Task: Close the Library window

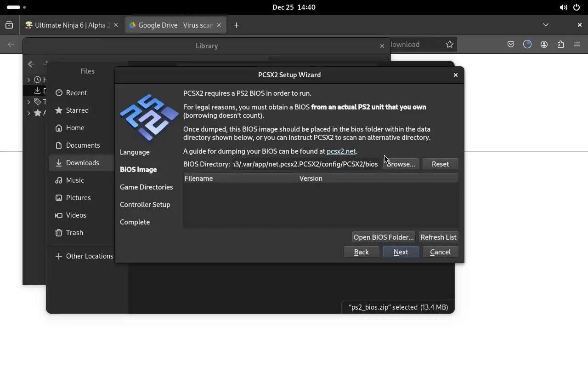Action: pyautogui.click(x=382, y=46)
